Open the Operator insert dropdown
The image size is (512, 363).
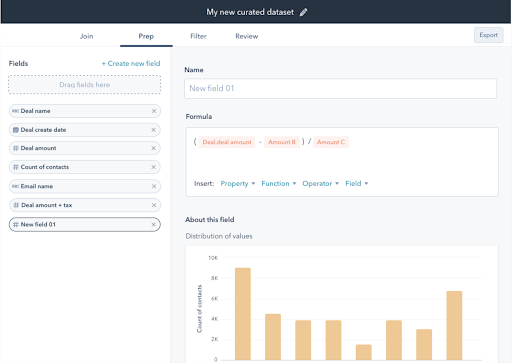(x=321, y=184)
